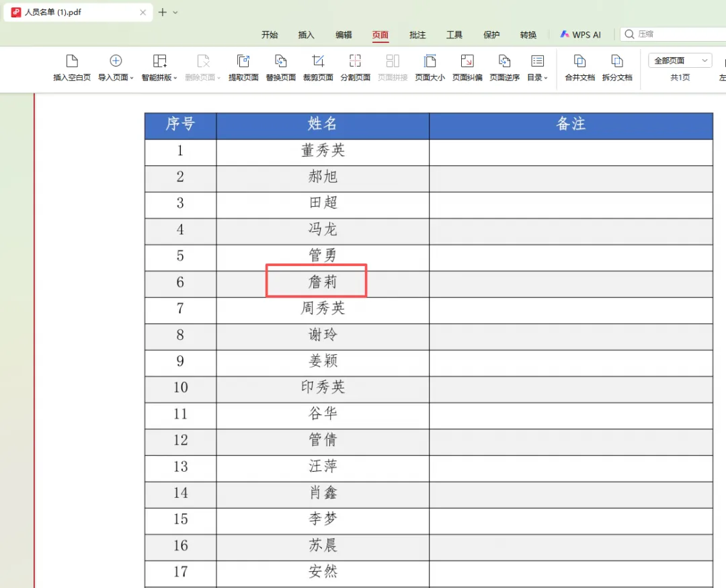Screen dimensions: 726x588
Task: Switch to the 开始 tab
Action: (x=270, y=35)
